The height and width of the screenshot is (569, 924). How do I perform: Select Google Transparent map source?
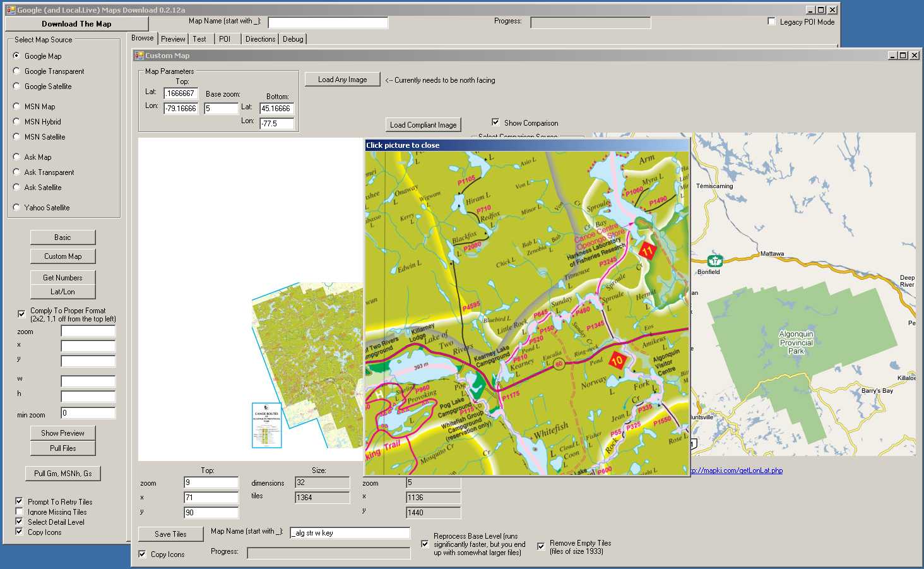16,71
